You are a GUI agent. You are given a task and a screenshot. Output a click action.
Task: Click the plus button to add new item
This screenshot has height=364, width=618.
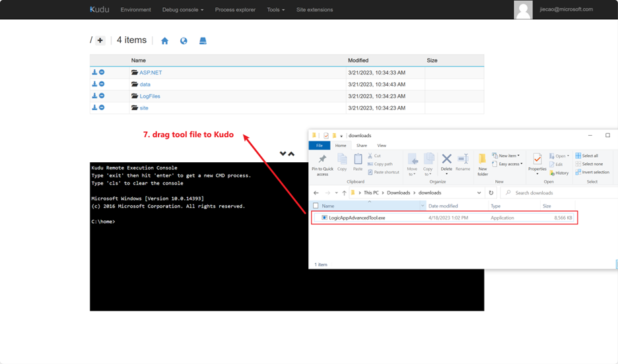tap(100, 40)
